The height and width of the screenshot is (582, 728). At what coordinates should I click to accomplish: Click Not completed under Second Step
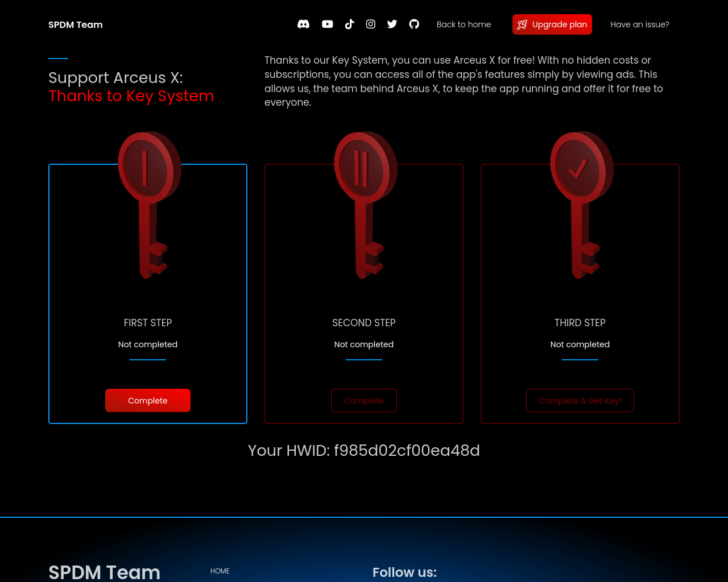(364, 344)
